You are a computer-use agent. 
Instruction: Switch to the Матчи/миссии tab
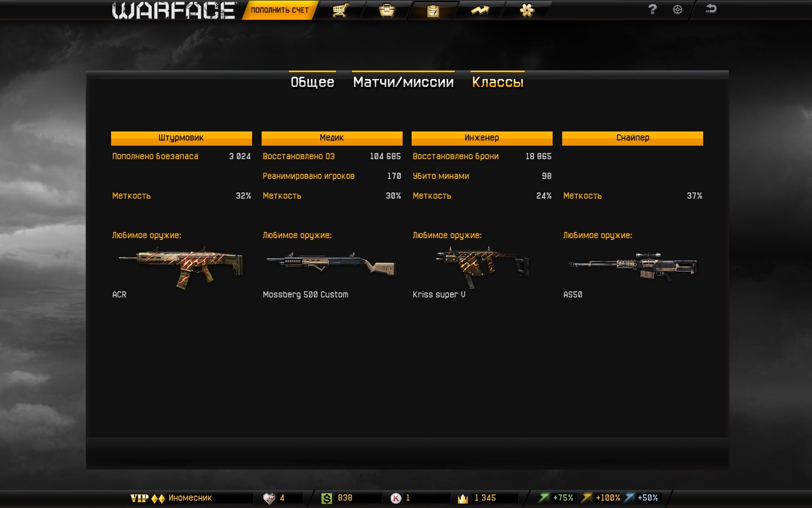coord(403,82)
